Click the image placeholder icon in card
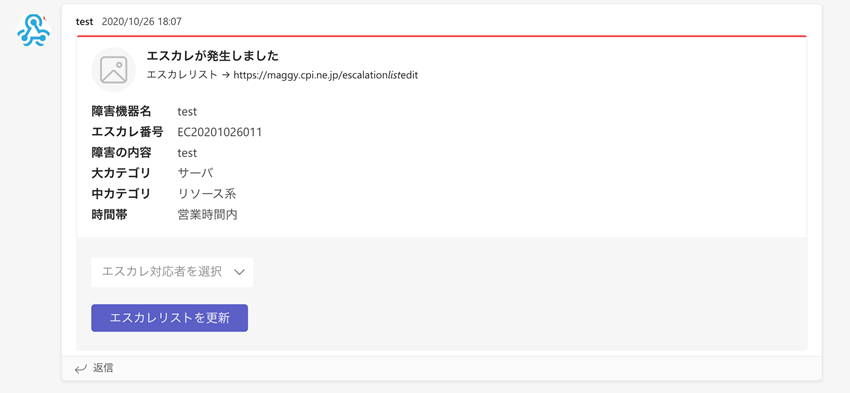 113,69
